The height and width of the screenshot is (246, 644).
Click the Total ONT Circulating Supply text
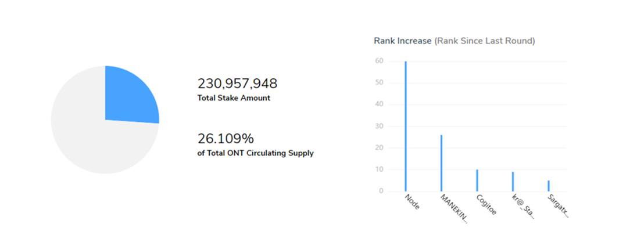256,154
